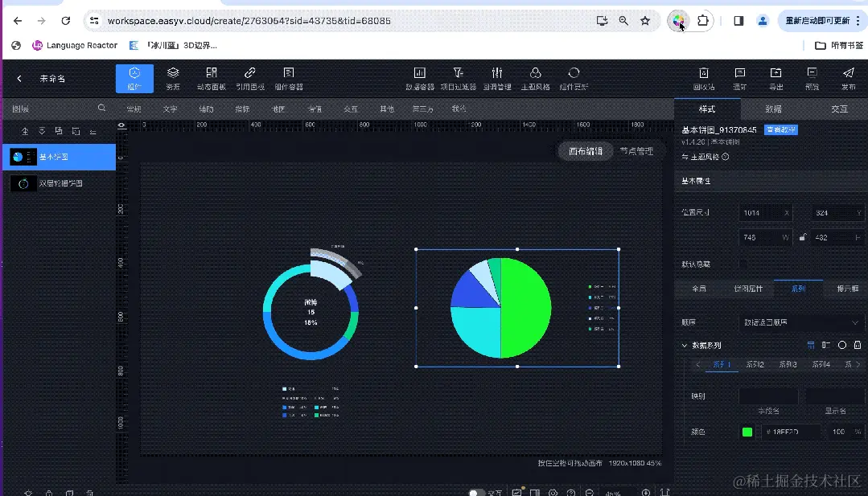Click the 节点管理 node management button
868x496 pixels.
636,151
